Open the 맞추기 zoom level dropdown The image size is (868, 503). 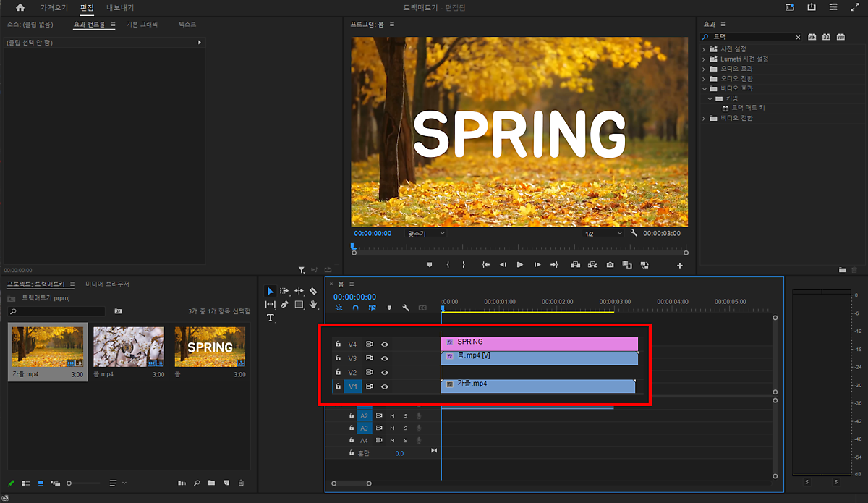pyautogui.click(x=425, y=234)
